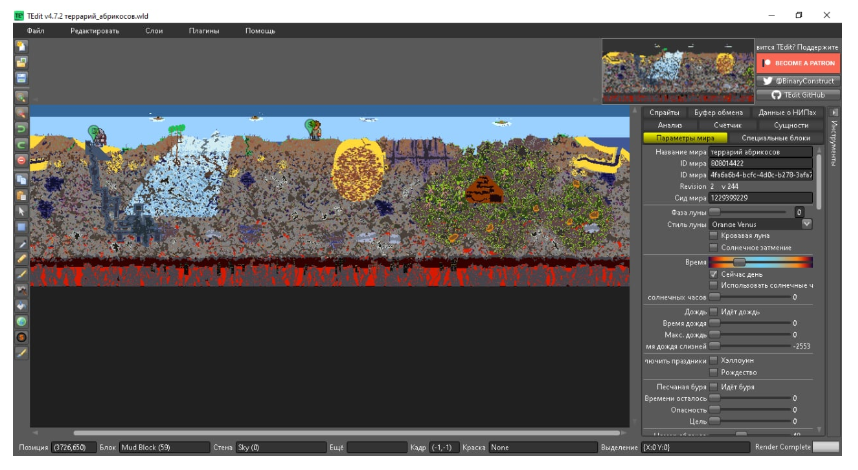Enable the Идёт дождь checkbox
Image resolution: width=858 pixels, height=470 pixels.
[714, 312]
